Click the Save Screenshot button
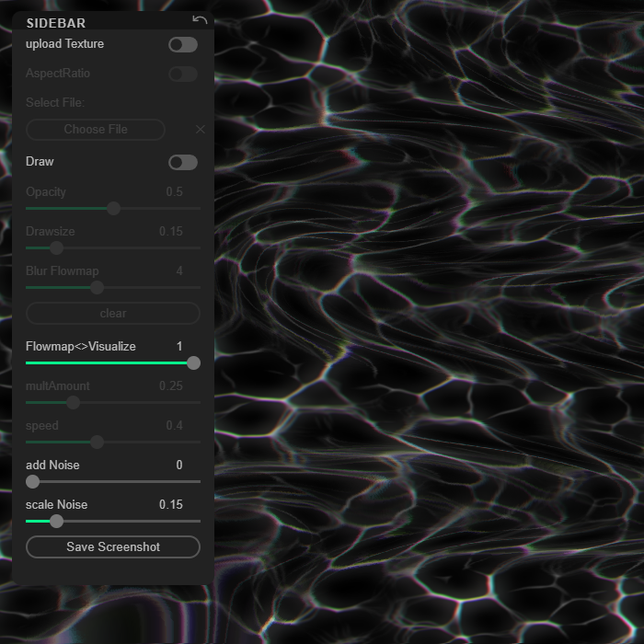Image resolution: width=644 pixels, height=644 pixels. [113, 546]
